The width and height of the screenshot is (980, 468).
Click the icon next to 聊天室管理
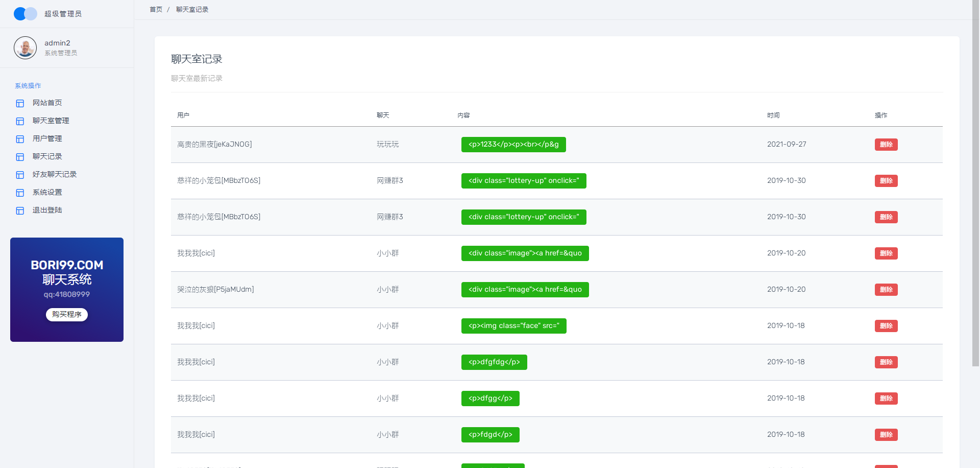click(x=20, y=121)
